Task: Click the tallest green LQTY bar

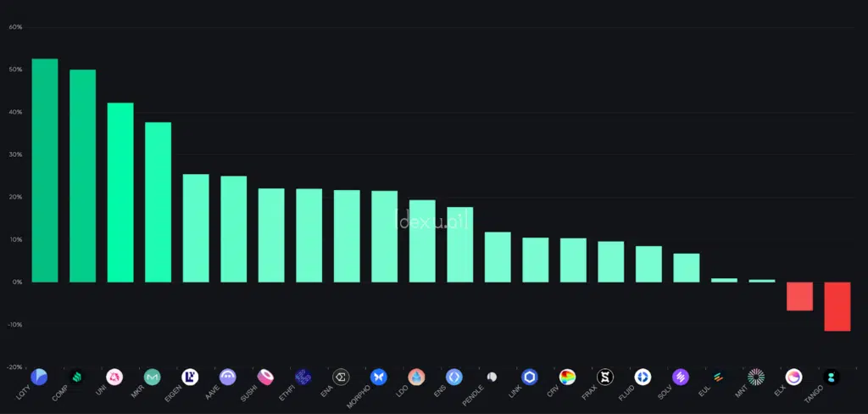Action: click(x=45, y=170)
